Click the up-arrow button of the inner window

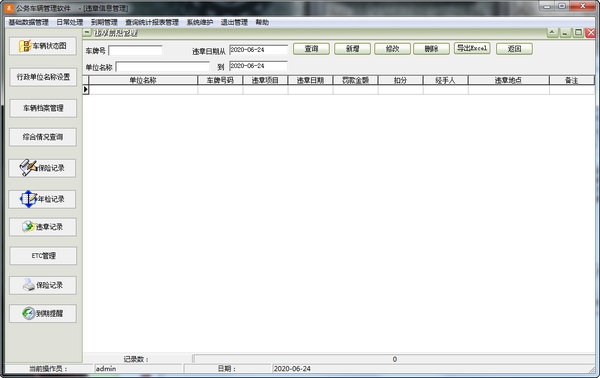[x=552, y=33]
